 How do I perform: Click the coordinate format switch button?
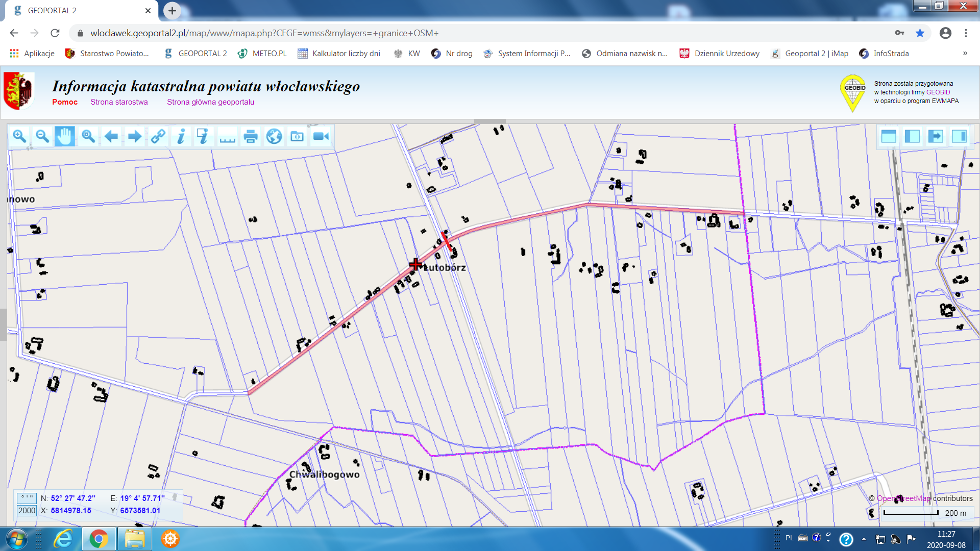(27, 497)
